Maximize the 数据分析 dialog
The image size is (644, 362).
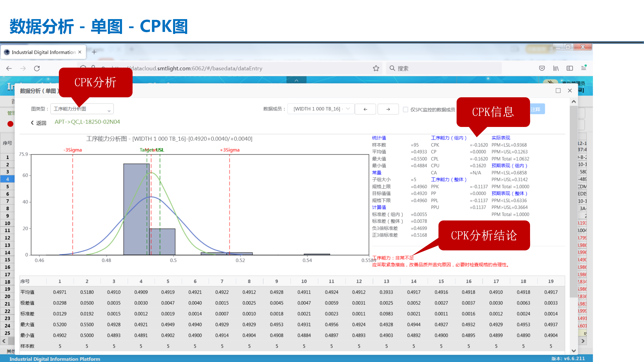[x=558, y=91]
